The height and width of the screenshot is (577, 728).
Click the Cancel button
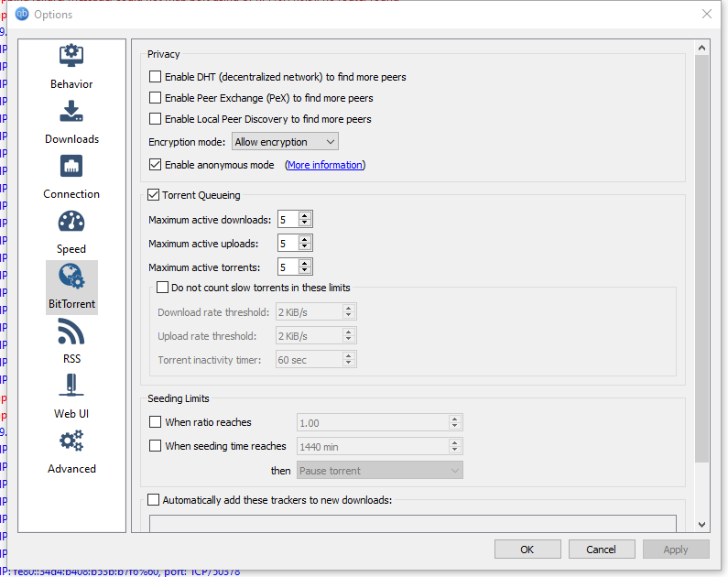coord(602,550)
